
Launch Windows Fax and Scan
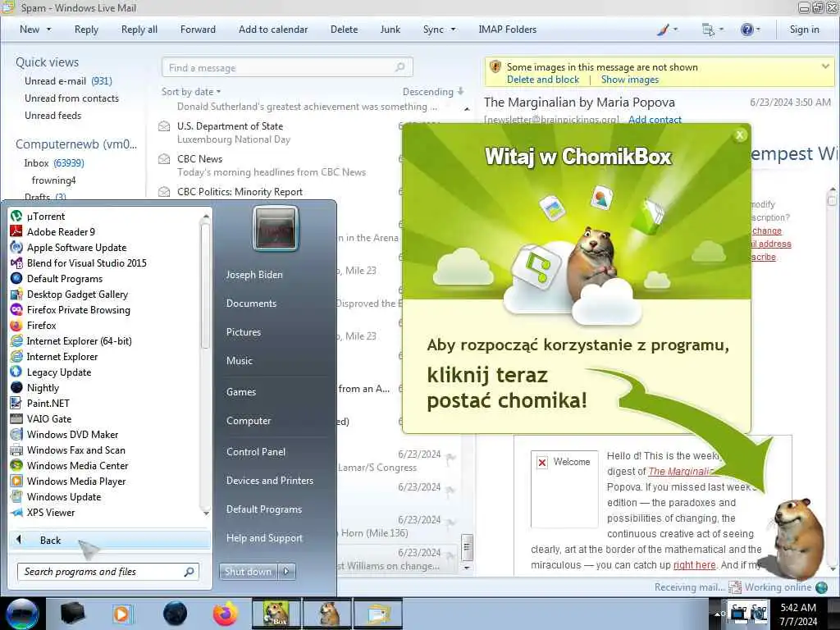[76, 450]
